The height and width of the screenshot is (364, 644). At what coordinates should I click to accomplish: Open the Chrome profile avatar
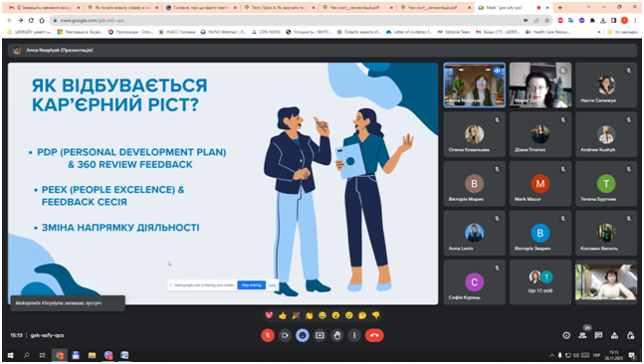point(624,20)
